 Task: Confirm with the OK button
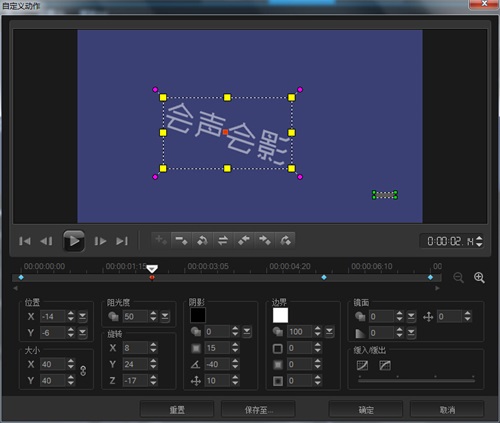366,410
